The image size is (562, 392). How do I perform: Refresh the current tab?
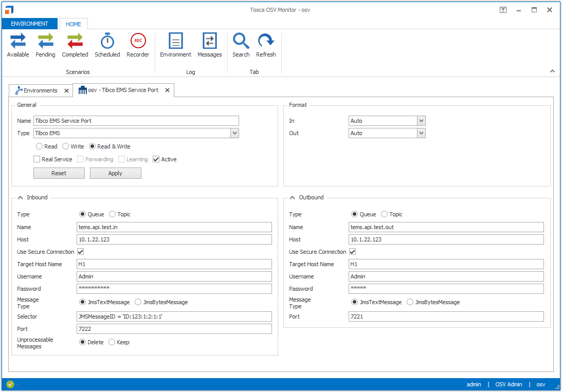click(x=266, y=45)
